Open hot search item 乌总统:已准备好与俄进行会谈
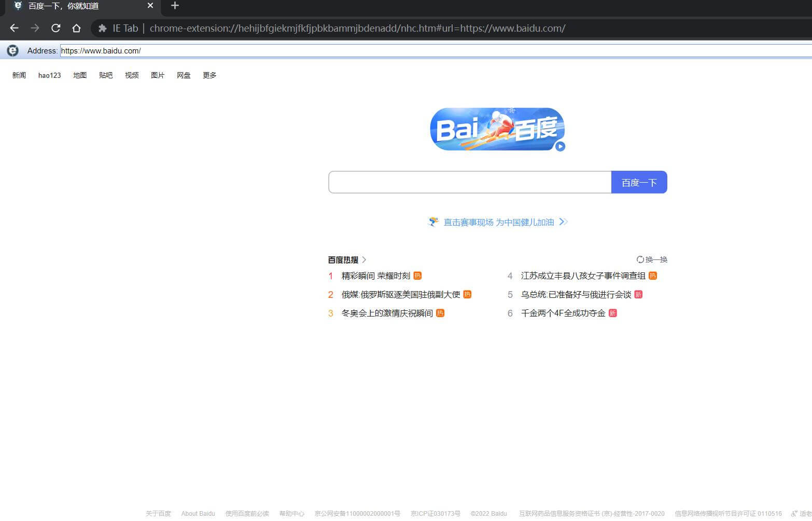The image size is (812, 521). click(576, 294)
